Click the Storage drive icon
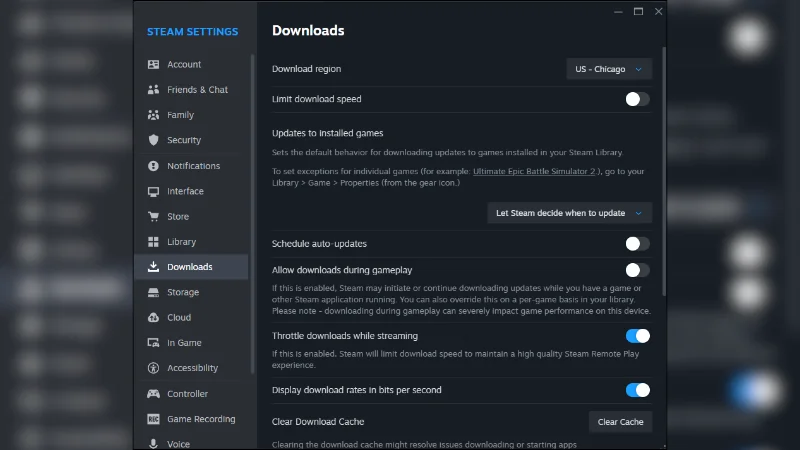The height and width of the screenshot is (450, 800). pyautogui.click(x=153, y=292)
